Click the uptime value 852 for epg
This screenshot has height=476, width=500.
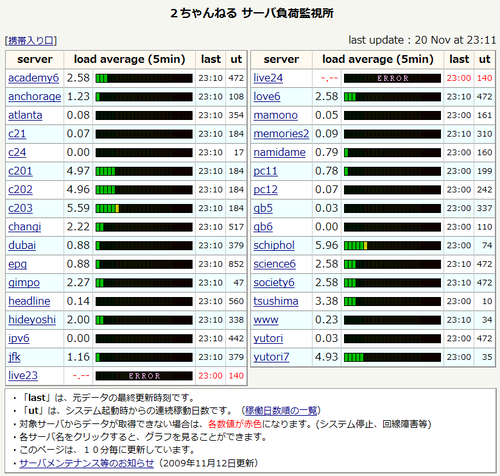tap(236, 264)
